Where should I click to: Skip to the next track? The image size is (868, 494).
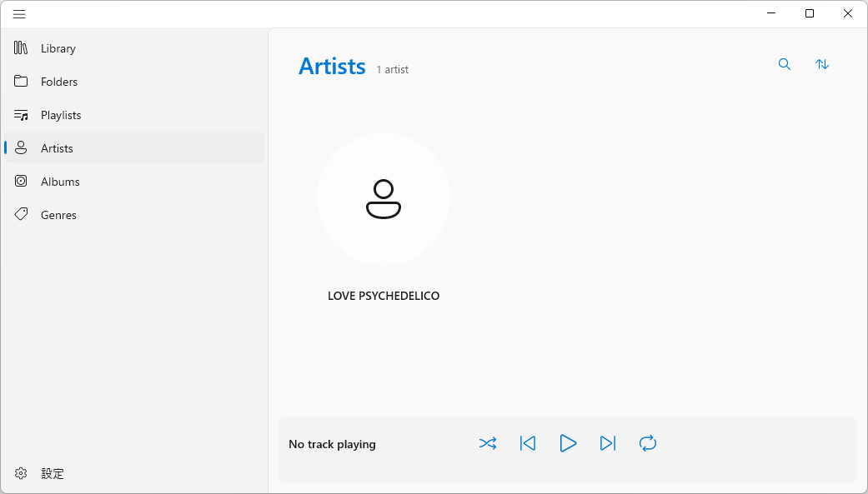pyautogui.click(x=608, y=443)
